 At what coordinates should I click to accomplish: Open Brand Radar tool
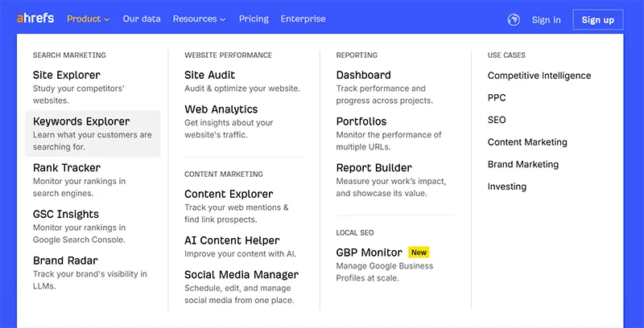point(65,260)
